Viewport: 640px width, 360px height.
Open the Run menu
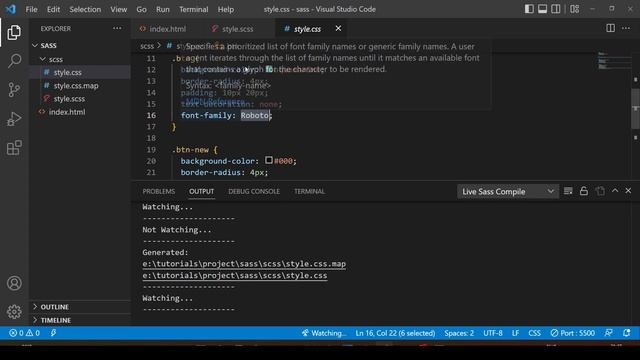[162, 9]
